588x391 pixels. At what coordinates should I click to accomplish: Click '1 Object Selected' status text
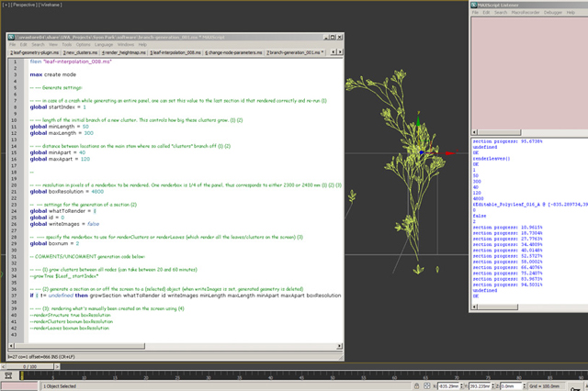[x=60, y=386]
